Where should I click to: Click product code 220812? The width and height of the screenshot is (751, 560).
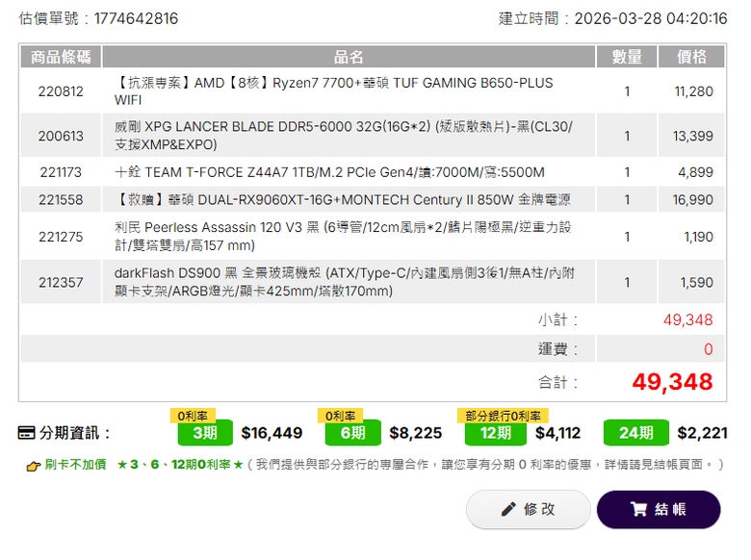[61, 91]
